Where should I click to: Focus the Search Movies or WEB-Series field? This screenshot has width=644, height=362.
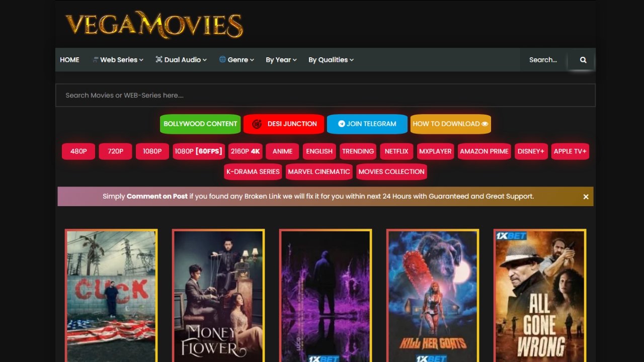[x=325, y=95]
